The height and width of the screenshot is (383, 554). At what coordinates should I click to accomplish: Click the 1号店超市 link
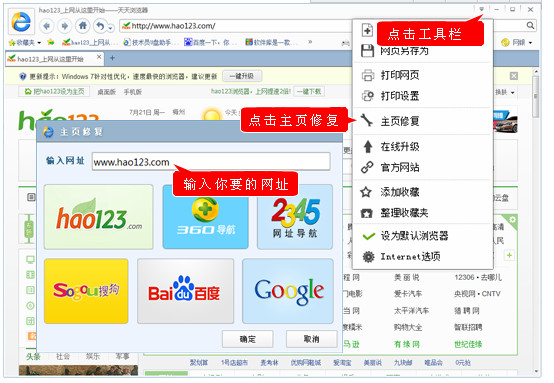[234, 363]
